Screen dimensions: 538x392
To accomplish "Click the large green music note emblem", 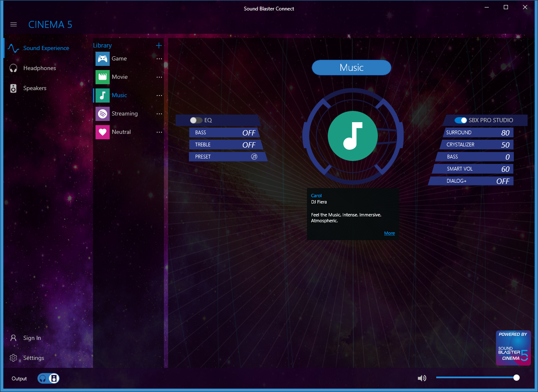I will pyautogui.click(x=353, y=136).
